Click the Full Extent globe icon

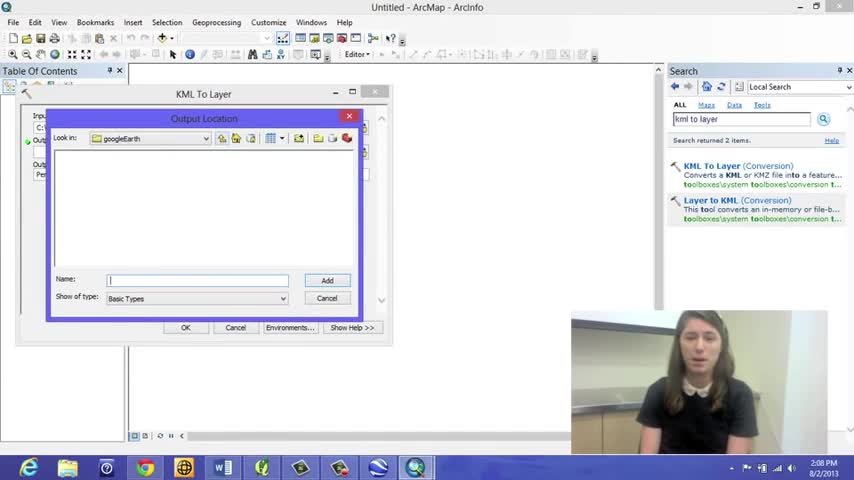(55, 54)
